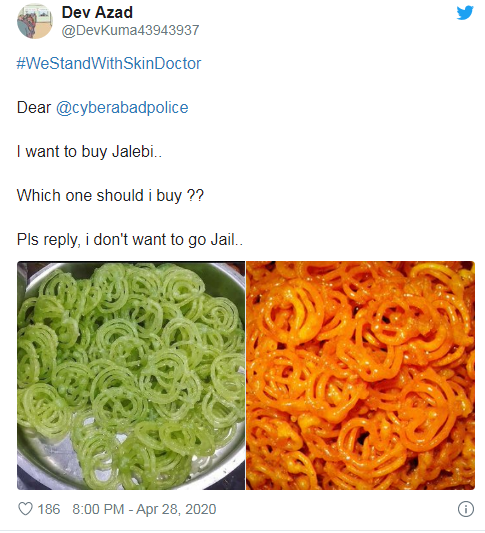Viewport: 485px width, 533px height.
Task: Click the "Which one should i buy ??" line
Action: tap(110, 196)
